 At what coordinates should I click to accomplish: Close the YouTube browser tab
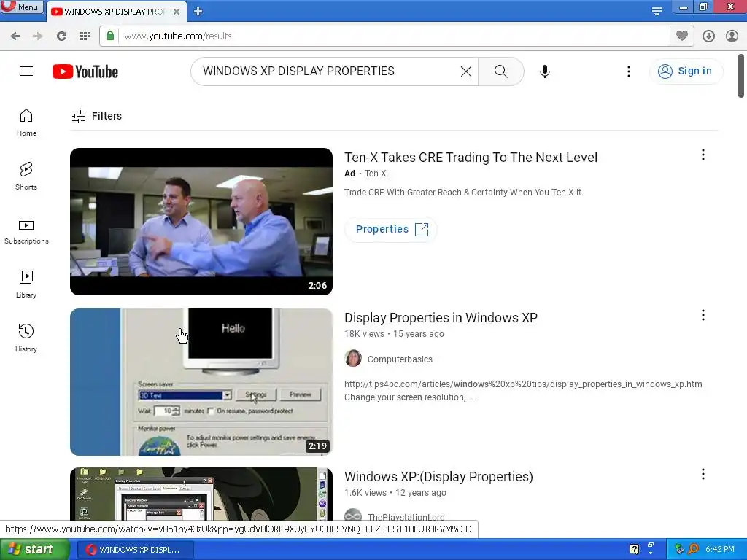click(x=177, y=12)
